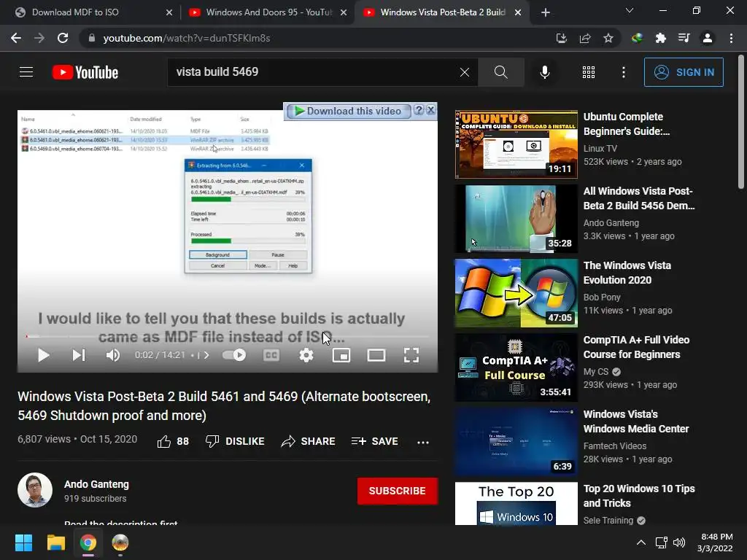
Task: Open the player settings gear
Action: tap(306, 355)
